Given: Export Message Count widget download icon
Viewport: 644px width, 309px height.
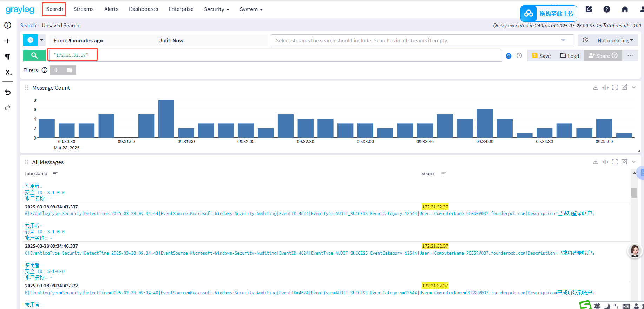Looking at the screenshot, I should click(596, 87).
